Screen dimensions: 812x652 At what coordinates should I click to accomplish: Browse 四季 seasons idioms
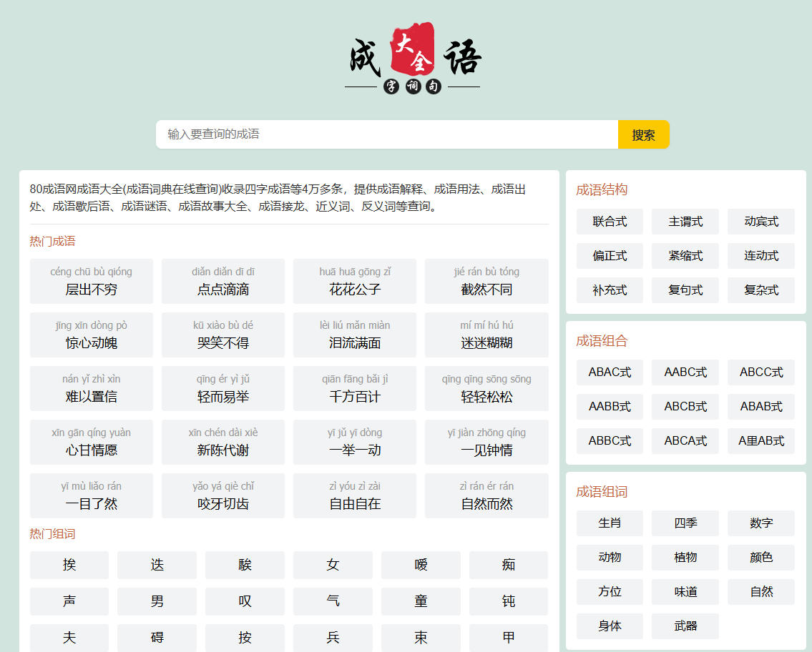point(685,523)
